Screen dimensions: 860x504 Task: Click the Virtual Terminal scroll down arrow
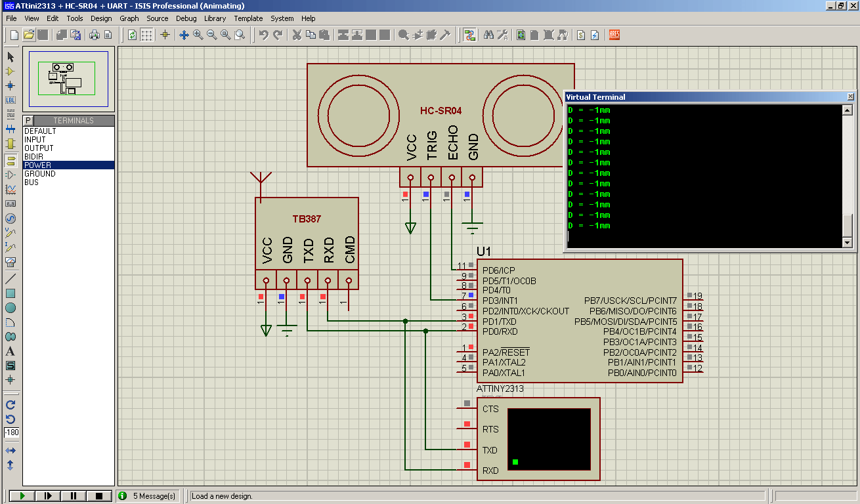[847, 243]
